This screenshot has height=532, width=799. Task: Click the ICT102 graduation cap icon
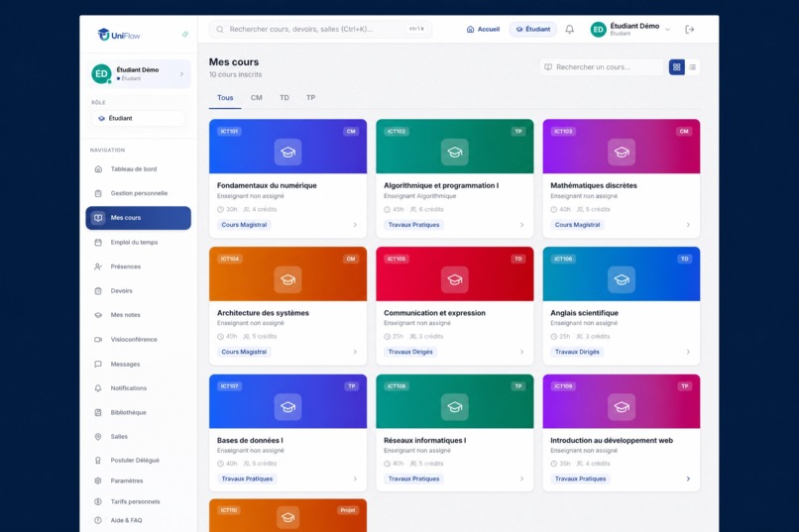point(455,153)
